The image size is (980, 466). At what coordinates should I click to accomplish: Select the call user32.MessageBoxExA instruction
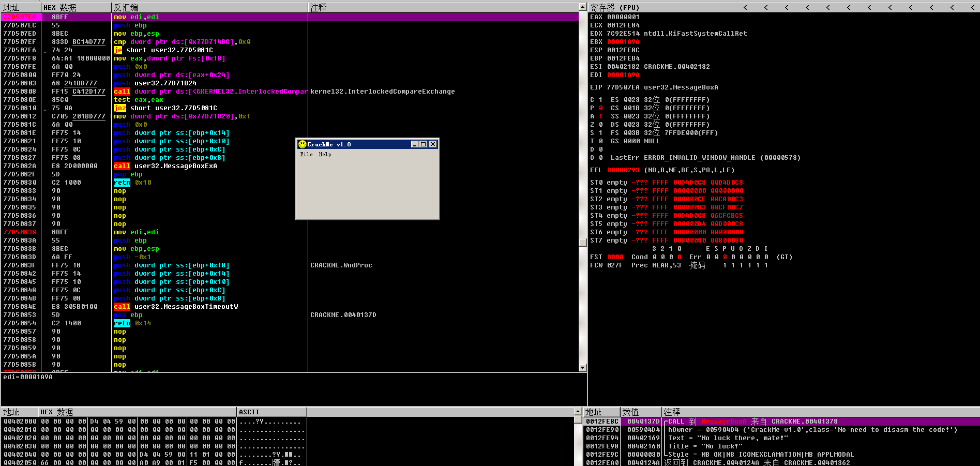pyautogui.click(x=165, y=166)
